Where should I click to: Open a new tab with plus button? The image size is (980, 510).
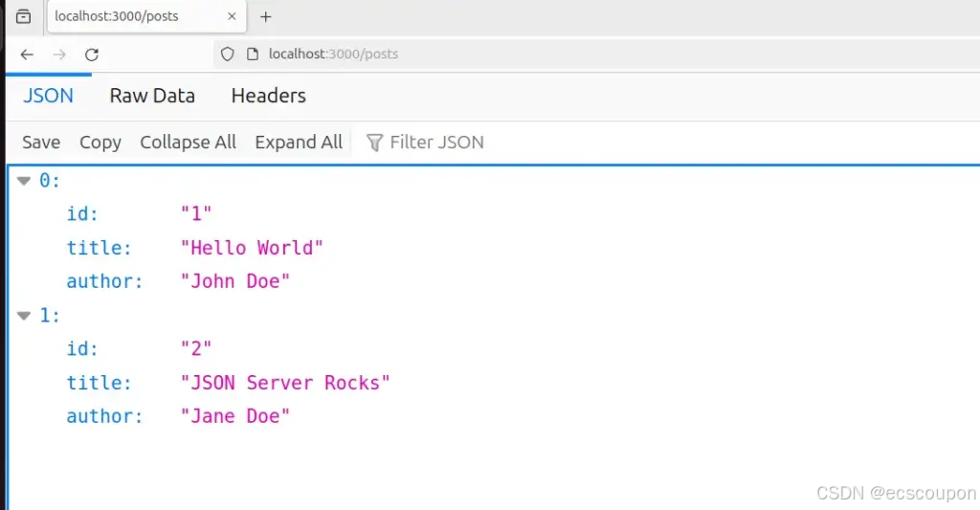click(266, 17)
